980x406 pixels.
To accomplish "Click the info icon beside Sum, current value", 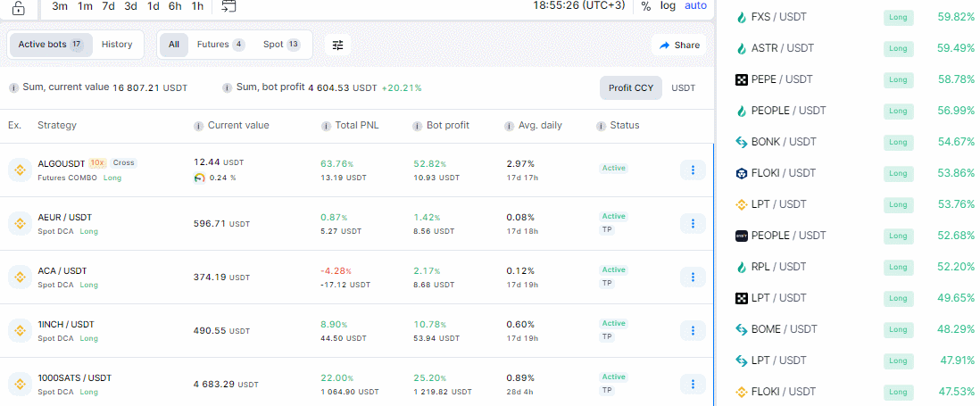I will coord(13,88).
